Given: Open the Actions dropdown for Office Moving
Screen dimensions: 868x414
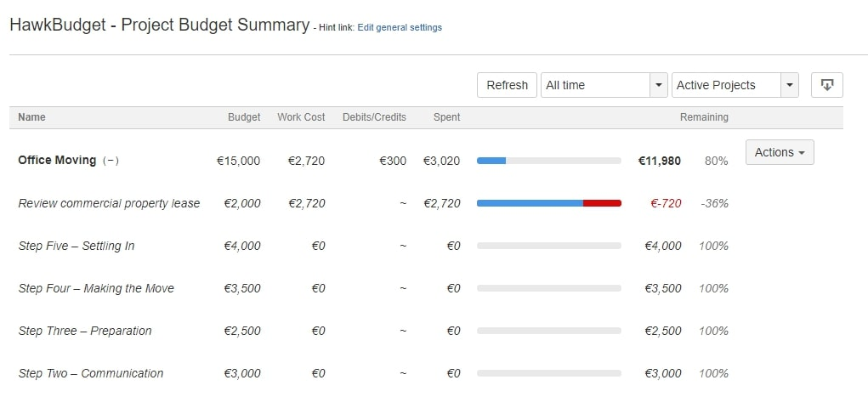Looking at the screenshot, I should click(x=780, y=152).
